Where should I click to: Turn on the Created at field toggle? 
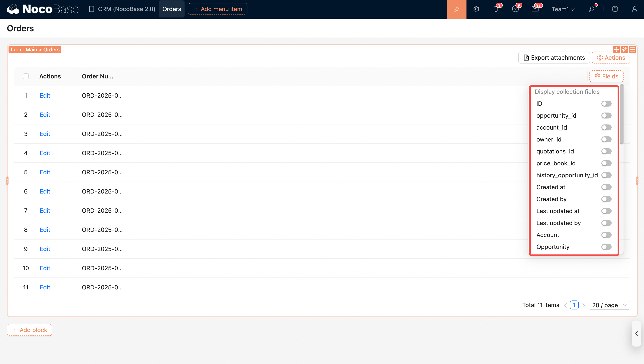606,187
